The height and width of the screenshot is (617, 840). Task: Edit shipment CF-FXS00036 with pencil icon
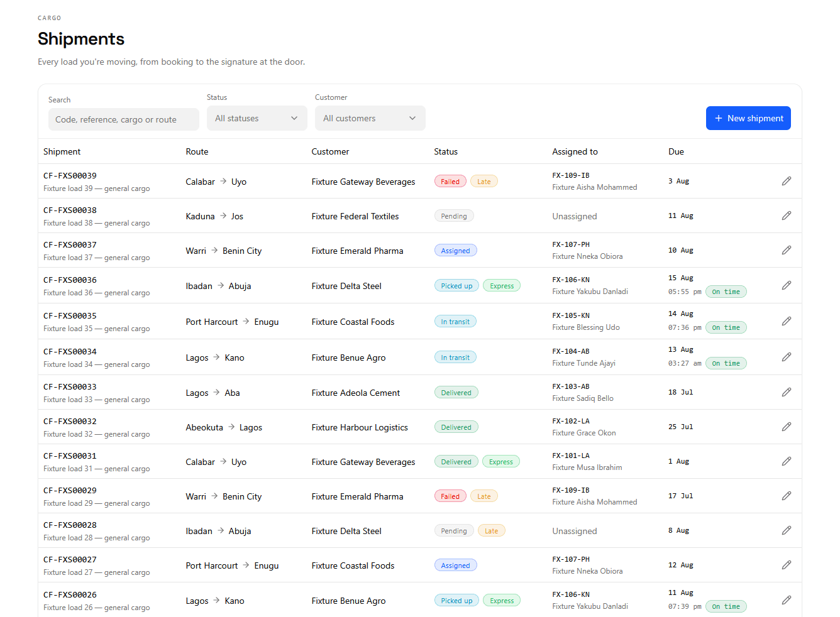pyautogui.click(x=786, y=285)
